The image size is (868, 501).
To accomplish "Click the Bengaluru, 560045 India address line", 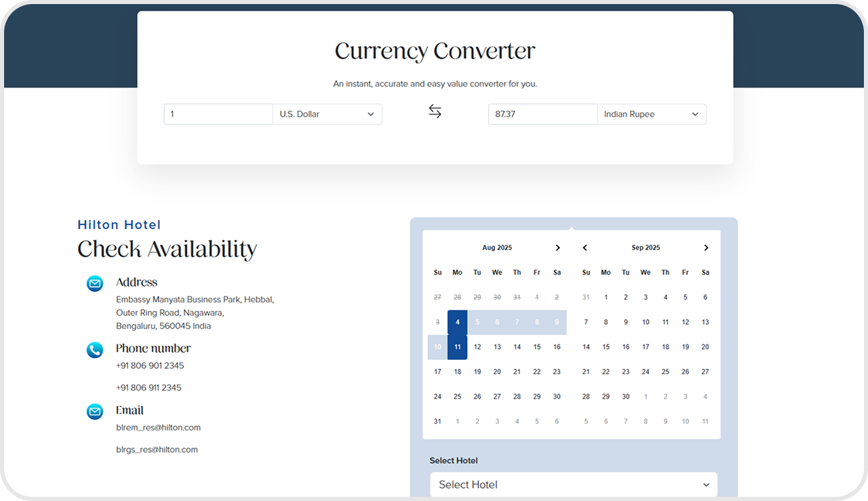I will (x=163, y=326).
